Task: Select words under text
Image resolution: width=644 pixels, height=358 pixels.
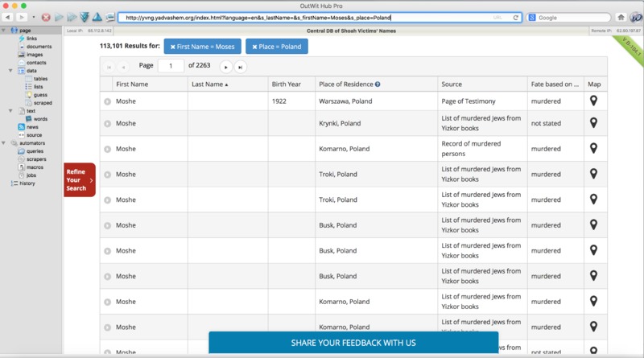Action: coord(40,118)
